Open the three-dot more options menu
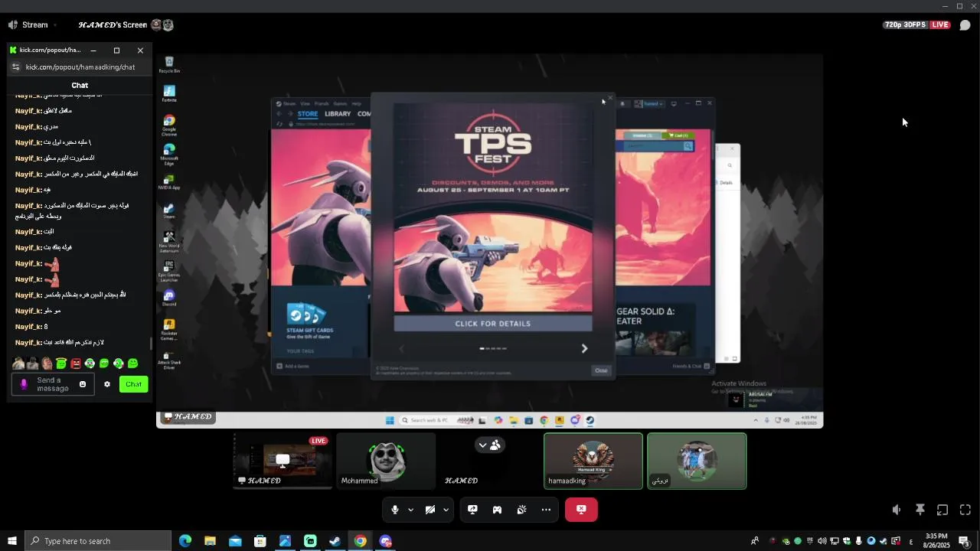The image size is (980, 551). point(546,510)
